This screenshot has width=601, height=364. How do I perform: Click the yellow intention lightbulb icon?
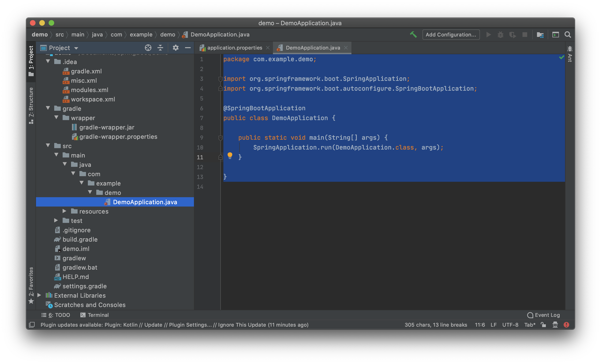click(230, 156)
